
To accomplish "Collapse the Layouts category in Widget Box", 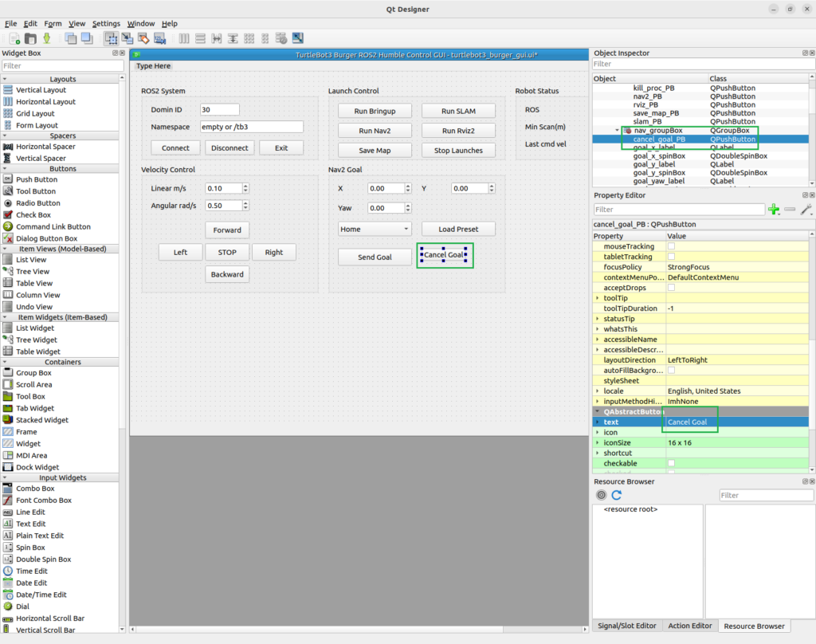I will pos(5,79).
